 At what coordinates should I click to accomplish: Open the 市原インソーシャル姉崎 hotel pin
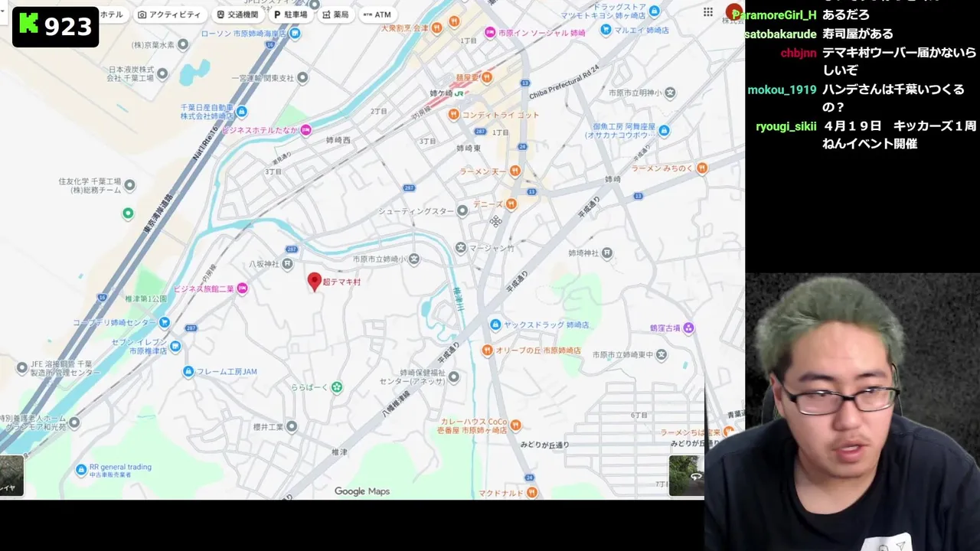click(x=490, y=33)
